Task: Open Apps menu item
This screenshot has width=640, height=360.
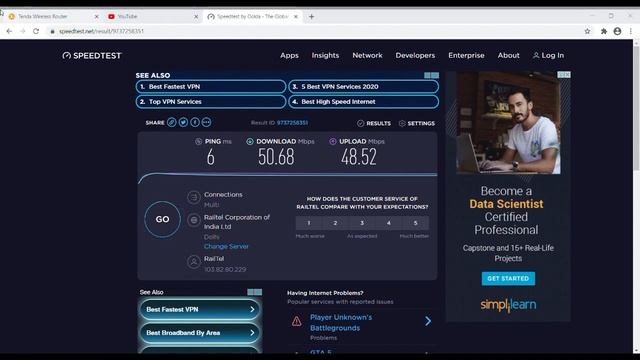Action: 289,55
